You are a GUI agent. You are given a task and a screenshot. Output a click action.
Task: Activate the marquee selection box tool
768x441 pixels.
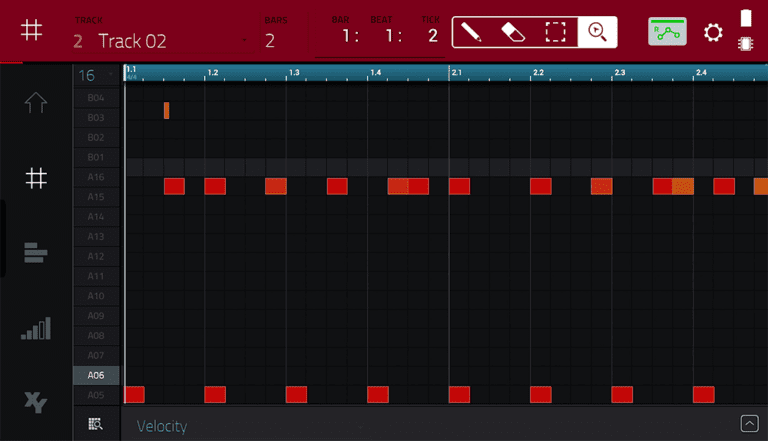(555, 32)
